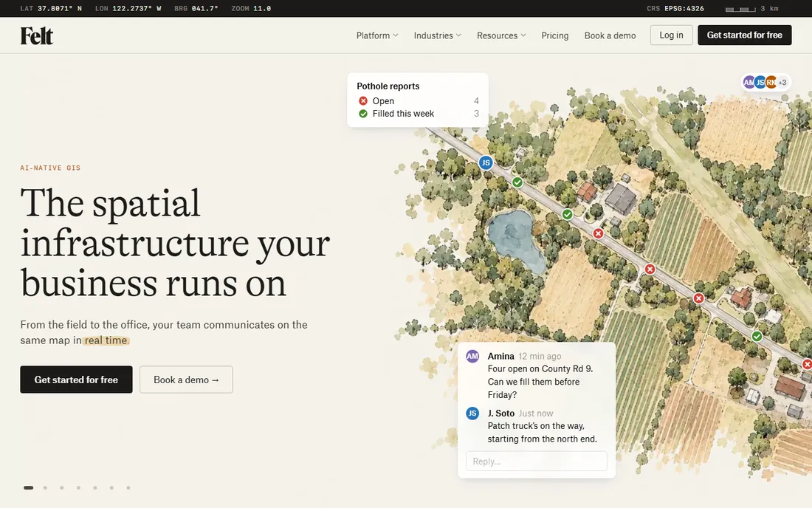This screenshot has height=508, width=812.
Task: Expand the Platform dropdown menu
Action: click(377, 35)
